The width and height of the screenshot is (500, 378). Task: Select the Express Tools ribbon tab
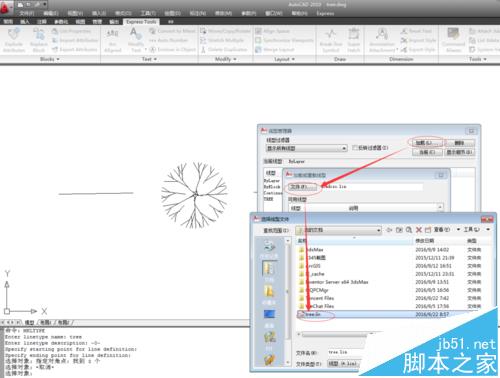[141, 22]
